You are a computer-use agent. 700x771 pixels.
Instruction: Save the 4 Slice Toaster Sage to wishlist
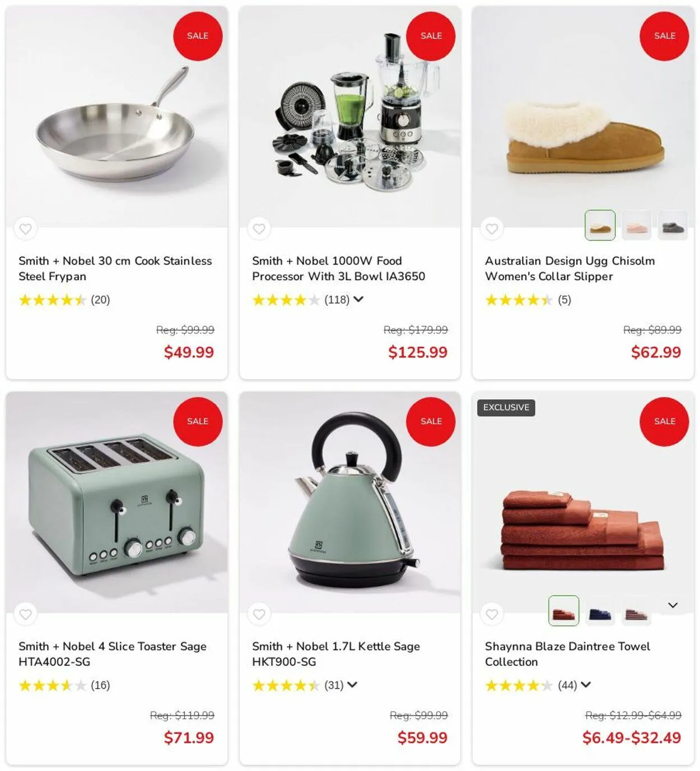[x=25, y=614]
